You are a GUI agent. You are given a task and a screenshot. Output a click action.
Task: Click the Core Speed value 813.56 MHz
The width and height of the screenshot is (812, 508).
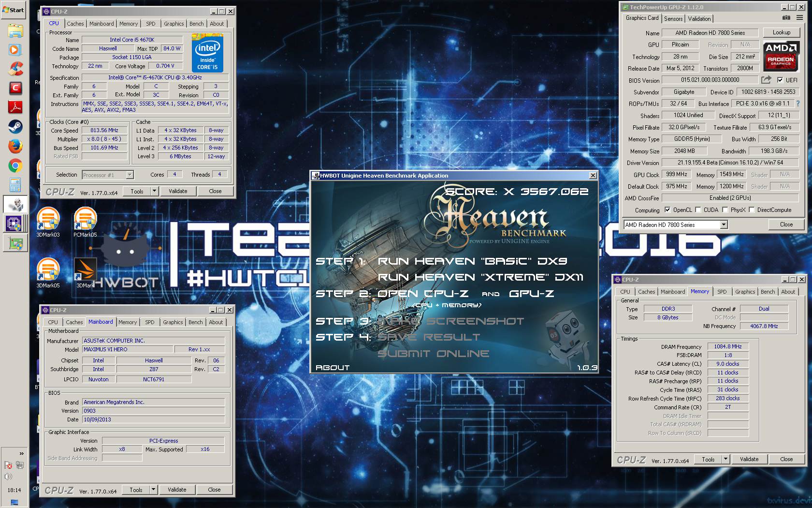pos(104,130)
